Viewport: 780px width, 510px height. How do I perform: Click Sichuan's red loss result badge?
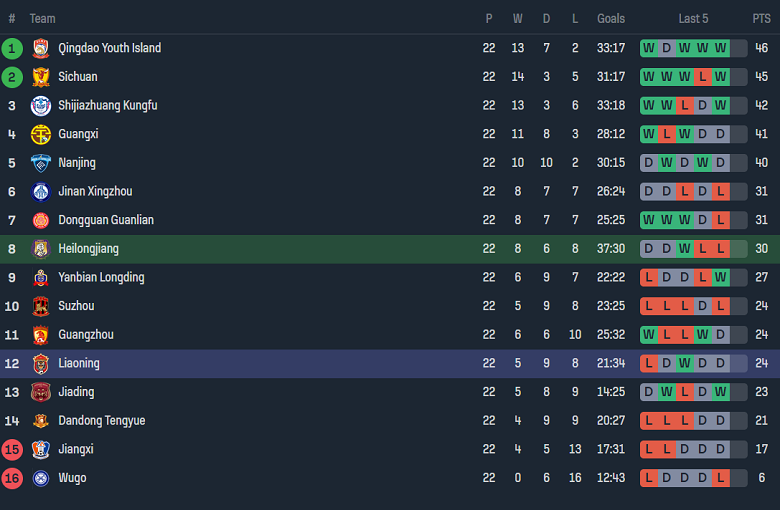coord(702,77)
